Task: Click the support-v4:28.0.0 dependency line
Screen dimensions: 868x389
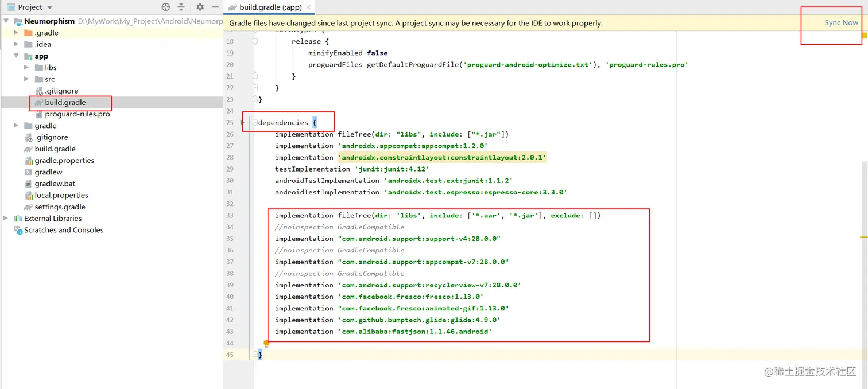Action: (387, 239)
